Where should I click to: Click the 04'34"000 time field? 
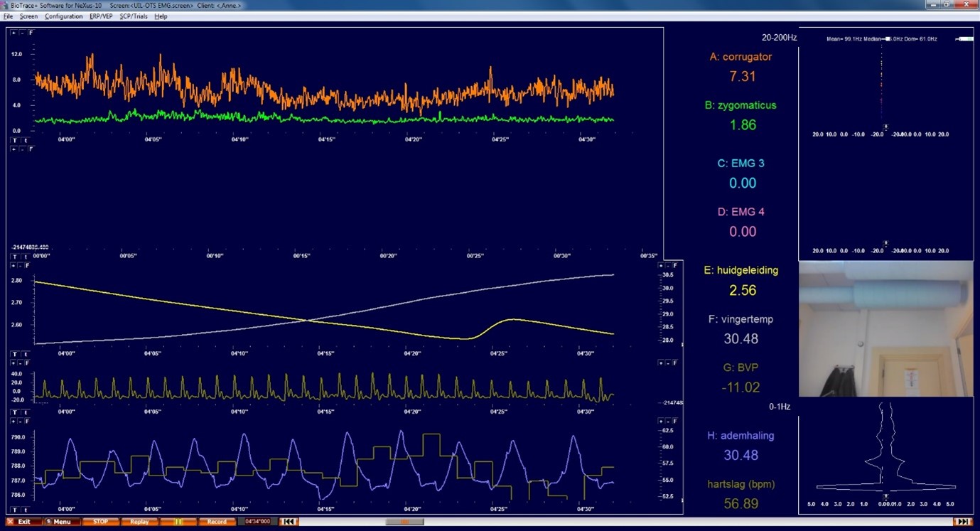tap(257, 522)
